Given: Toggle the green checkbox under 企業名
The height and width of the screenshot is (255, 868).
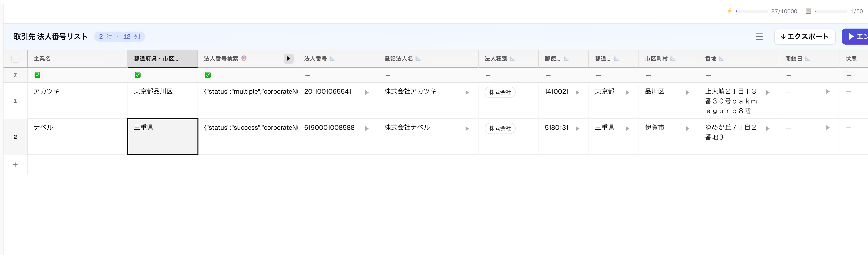Looking at the screenshot, I should (37, 75).
